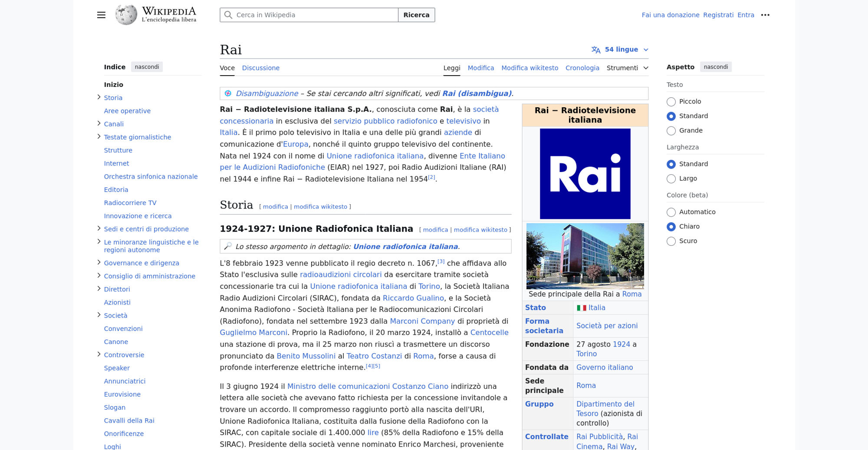Viewport: 868px width, 450px height.
Task: Click in the Cerca in Wikipedia field
Action: pyautogui.click(x=309, y=15)
